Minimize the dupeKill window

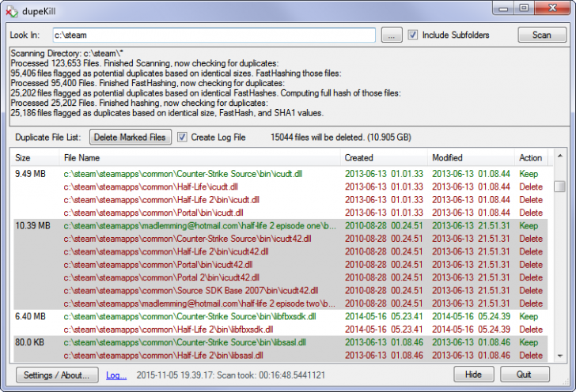click(x=503, y=9)
